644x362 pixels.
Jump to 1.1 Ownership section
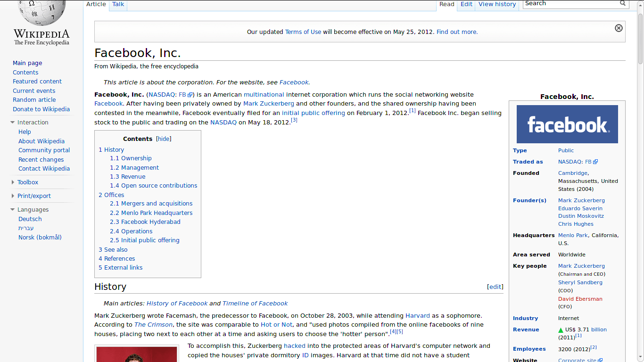click(131, 158)
